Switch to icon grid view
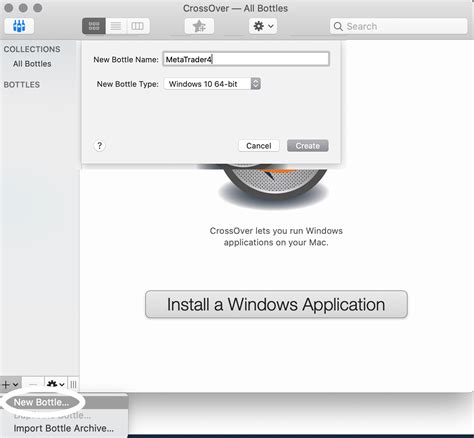 click(x=94, y=26)
